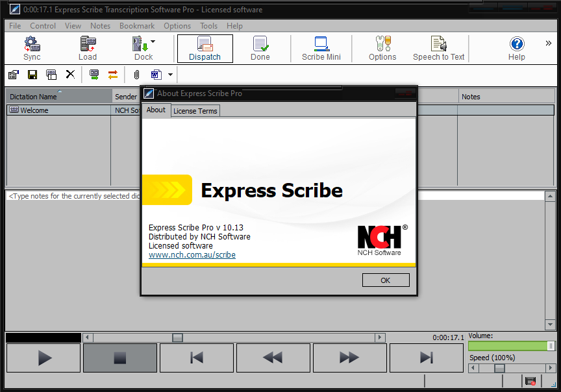This screenshot has width=561, height=392.
Task: Sort by Dictation Name column header
Action: tap(59, 97)
